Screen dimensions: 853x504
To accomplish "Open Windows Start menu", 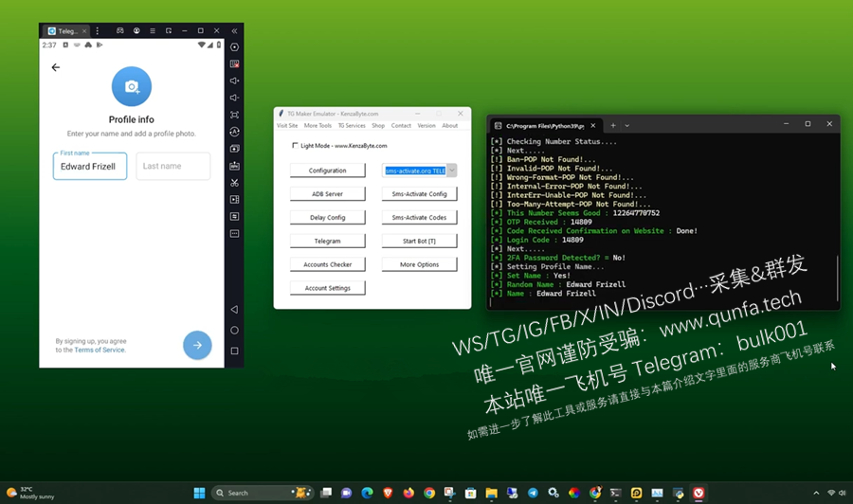I will click(x=200, y=494).
